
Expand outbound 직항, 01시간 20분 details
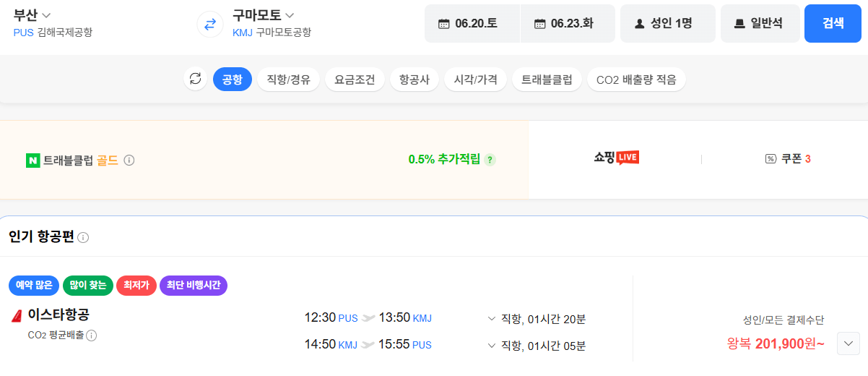tap(537, 319)
